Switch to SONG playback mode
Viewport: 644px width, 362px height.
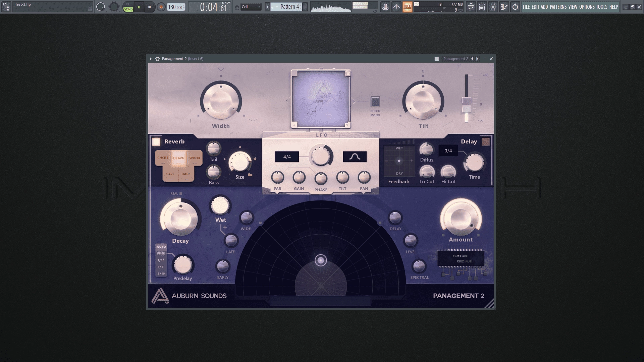tap(128, 9)
